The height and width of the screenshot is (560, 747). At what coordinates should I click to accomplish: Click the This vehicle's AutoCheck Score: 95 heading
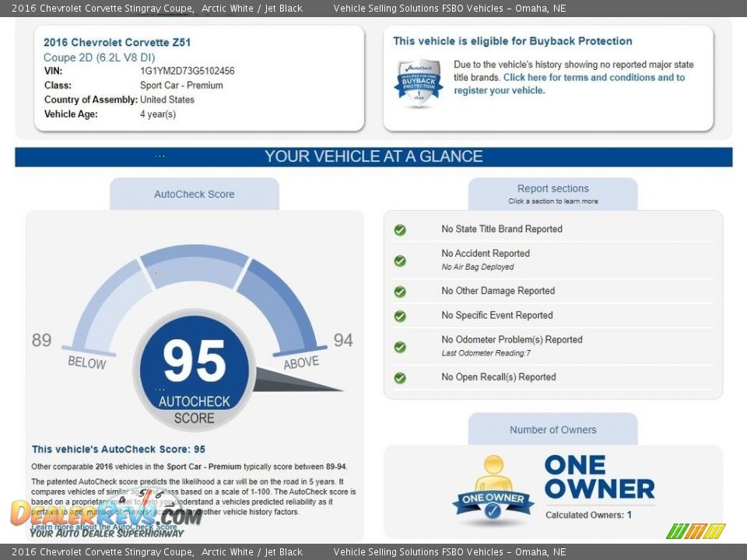click(118, 450)
